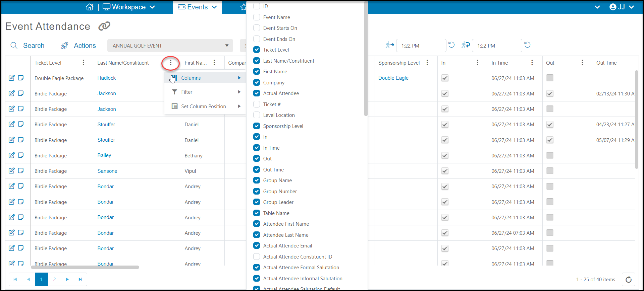Refresh the grid
This screenshot has width=644, height=291.
click(x=629, y=279)
